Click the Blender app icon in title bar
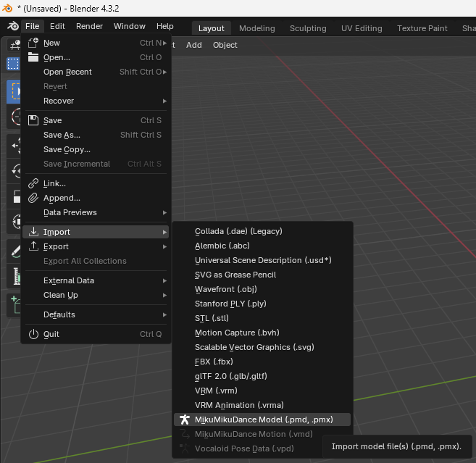This screenshot has width=476, height=463. (7, 8)
